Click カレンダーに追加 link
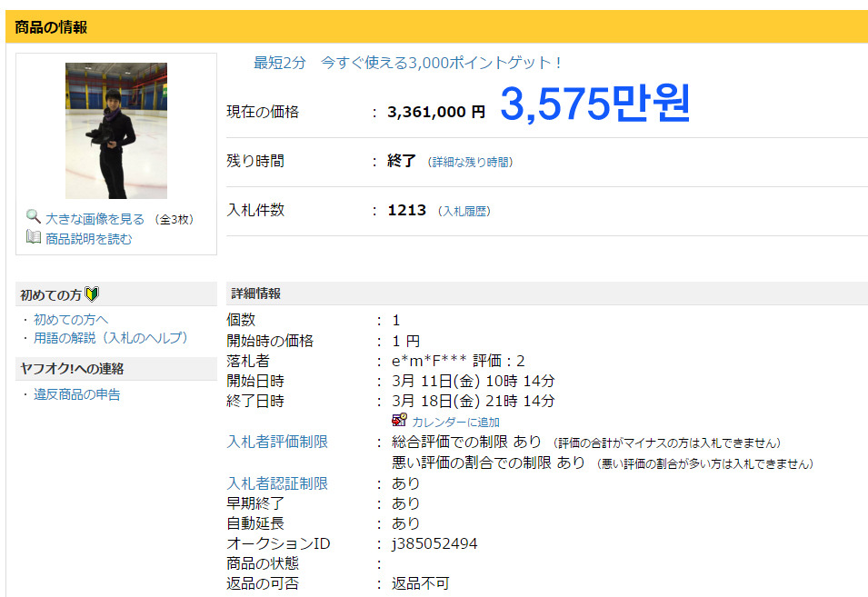Image resolution: width=868 pixels, height=597 pixels. 455,423
